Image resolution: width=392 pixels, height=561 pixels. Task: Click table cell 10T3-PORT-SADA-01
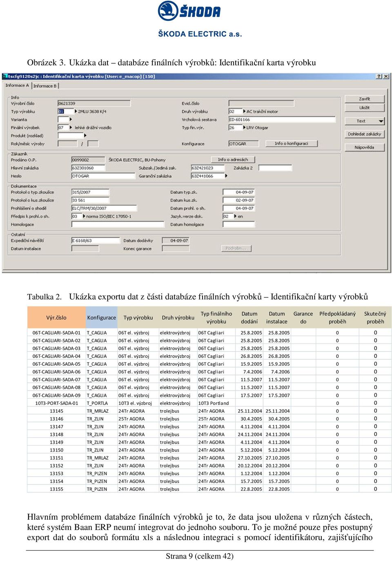tap(56, 403)
